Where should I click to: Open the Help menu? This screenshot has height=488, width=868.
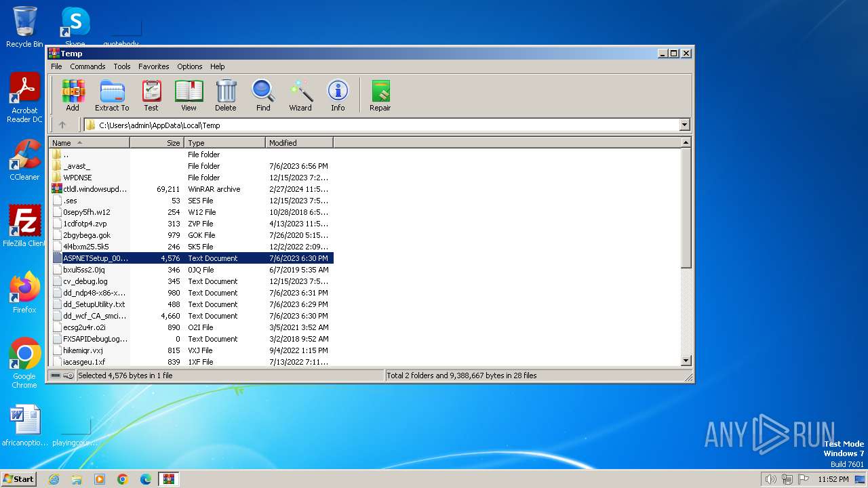click(x=217, y=66)
